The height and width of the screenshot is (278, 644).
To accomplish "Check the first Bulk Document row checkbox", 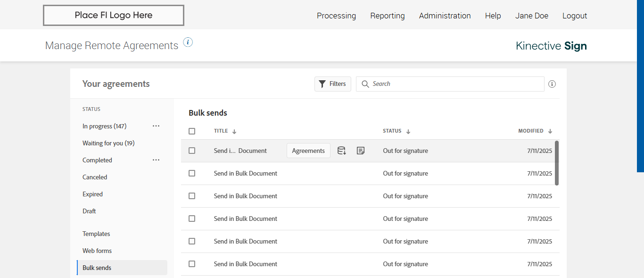I will pyautogui.click(x=192, y=151).
